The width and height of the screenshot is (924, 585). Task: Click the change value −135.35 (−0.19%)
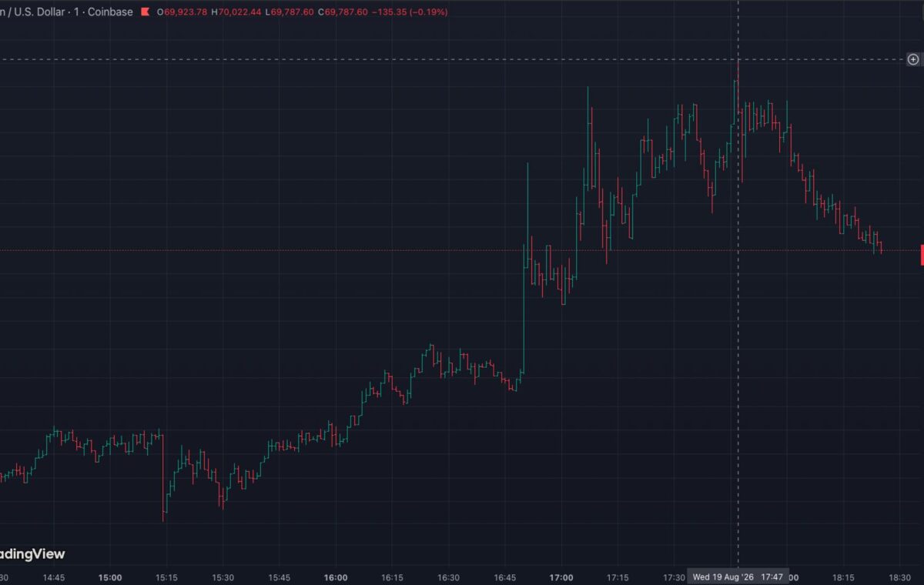point(410,12)
